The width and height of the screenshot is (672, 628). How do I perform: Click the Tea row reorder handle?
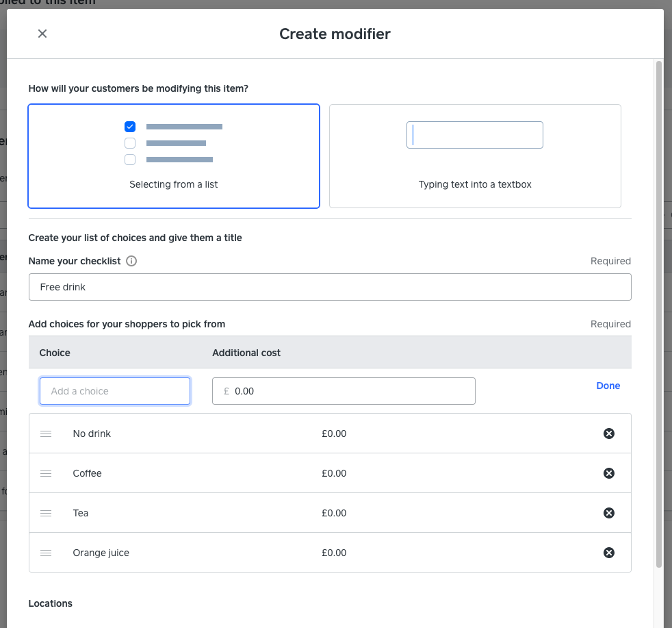pyautogui.click(x=46, y=513)
